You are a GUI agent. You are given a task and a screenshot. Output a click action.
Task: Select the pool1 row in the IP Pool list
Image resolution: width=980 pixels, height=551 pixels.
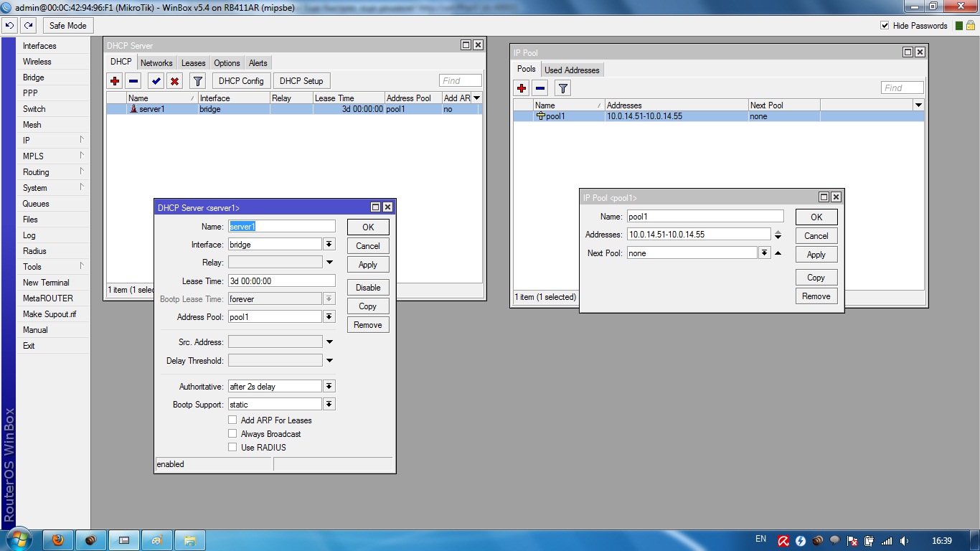coord(719,116)
